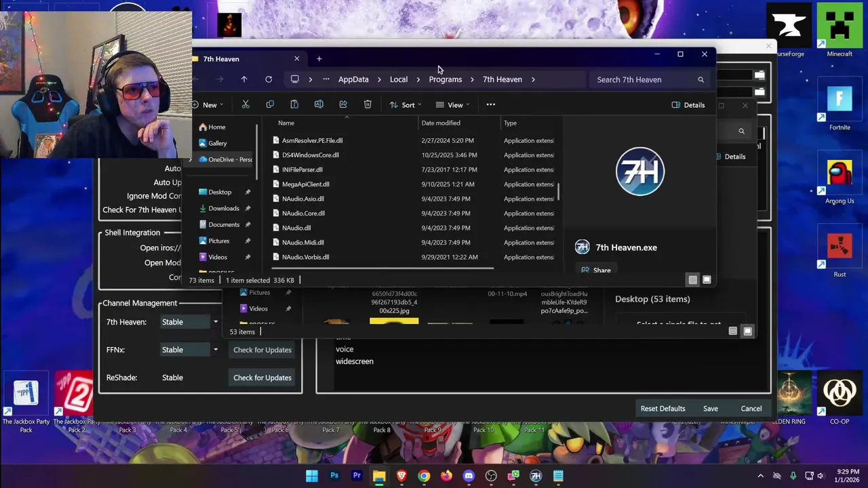Open Notepad from the taskbar

[x=558, y=476]
